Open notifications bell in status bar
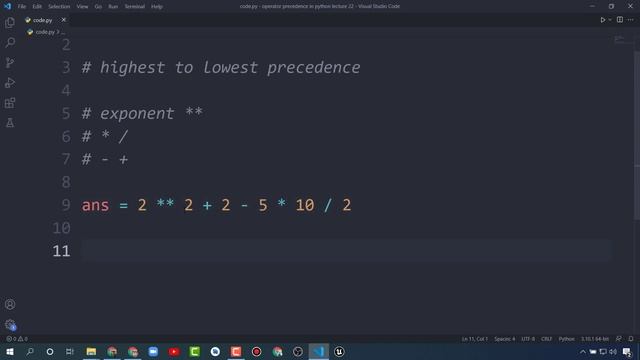 [x=631, y=339]
